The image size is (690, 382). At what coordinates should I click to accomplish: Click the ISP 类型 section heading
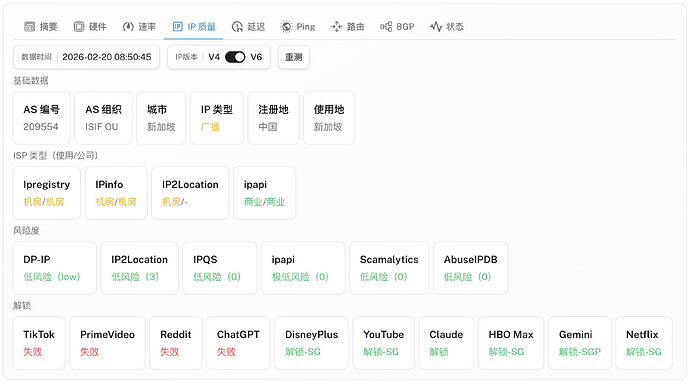[x=55, y=155]
